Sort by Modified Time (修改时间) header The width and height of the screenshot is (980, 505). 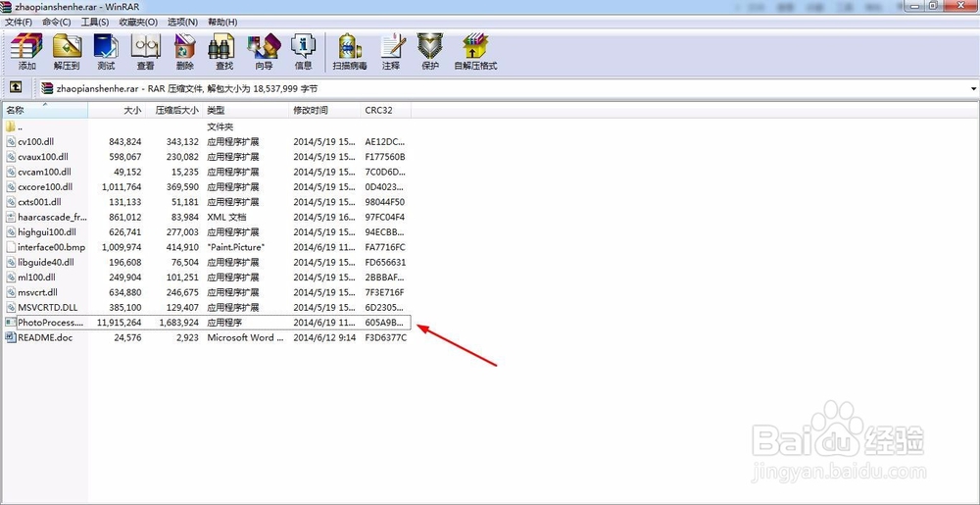[x=325, y=110]
